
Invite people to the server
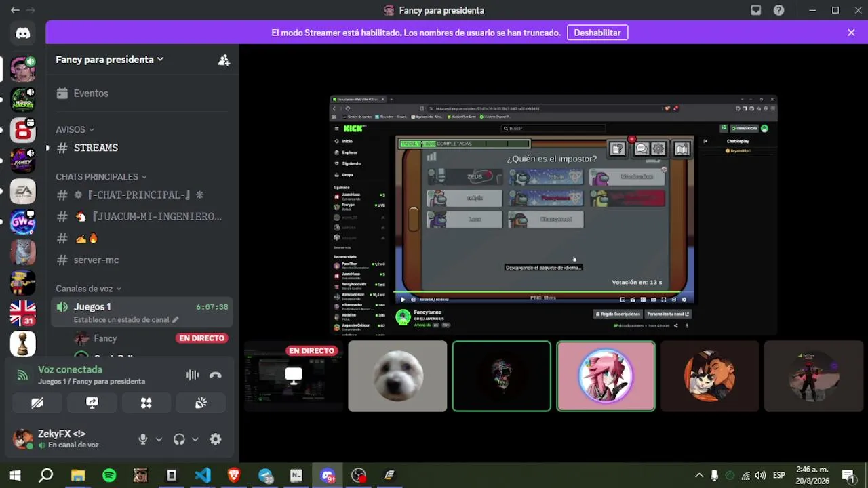(x=224, y=60)
